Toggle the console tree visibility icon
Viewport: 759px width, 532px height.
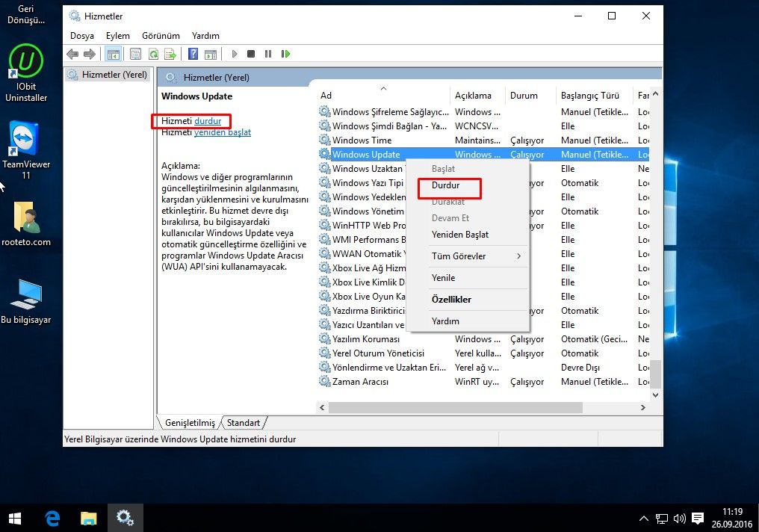[x=114, y=54]
